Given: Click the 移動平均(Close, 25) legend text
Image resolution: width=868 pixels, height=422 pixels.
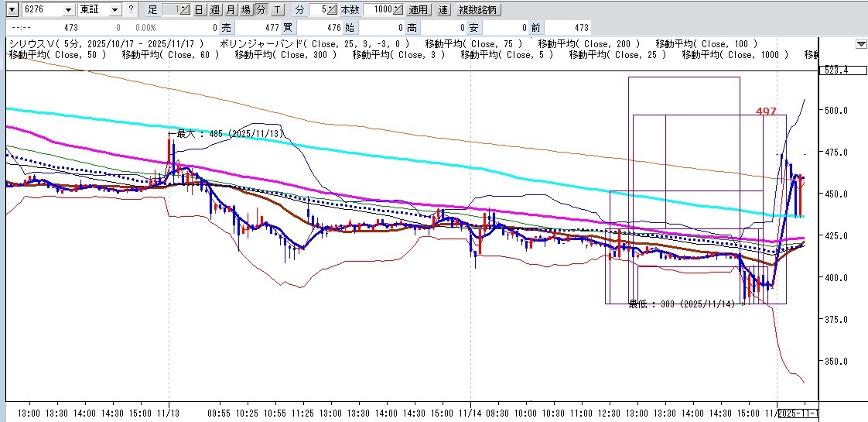Looking at the screenshot, I should (618, 54).
